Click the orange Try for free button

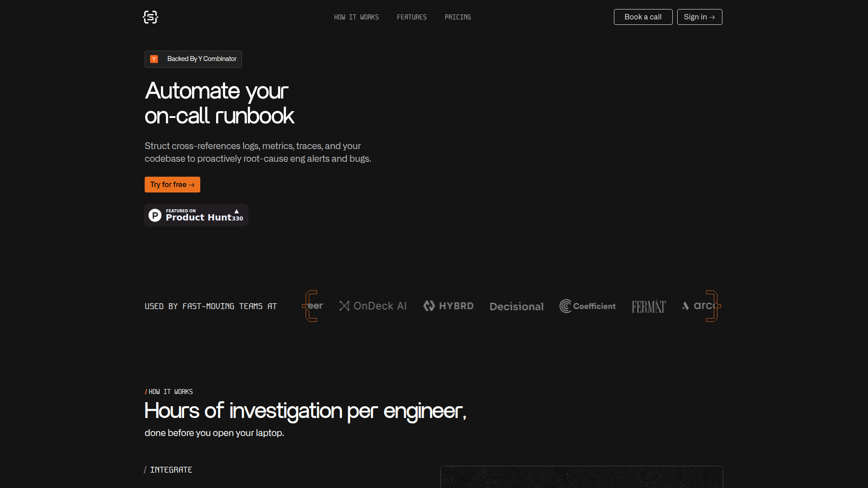coord(172,184)
